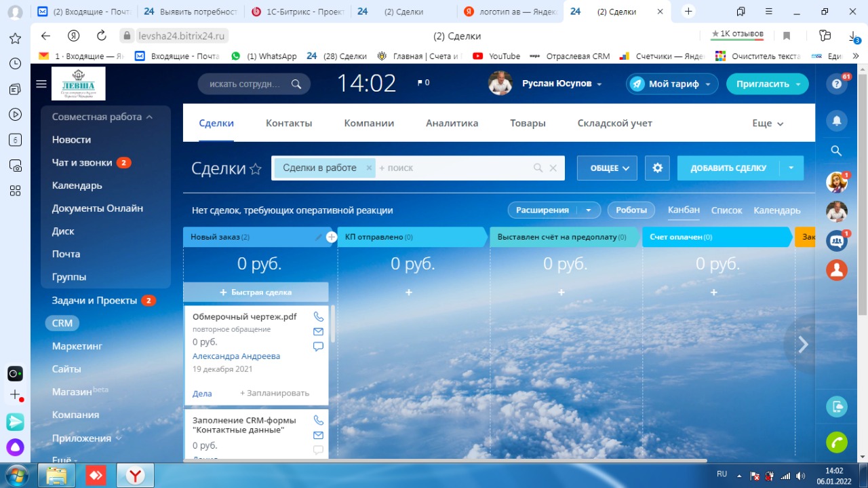Image resolution: width=868 pixels, height=488 pixels.
Task: Open Руслан Юсупов user dropdown
Action: pyautogui.click(x=599, y=84)
